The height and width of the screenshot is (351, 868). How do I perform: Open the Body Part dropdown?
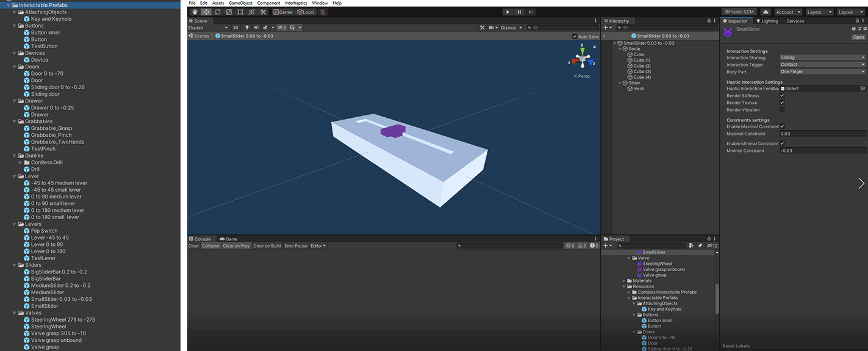point(822,71)
